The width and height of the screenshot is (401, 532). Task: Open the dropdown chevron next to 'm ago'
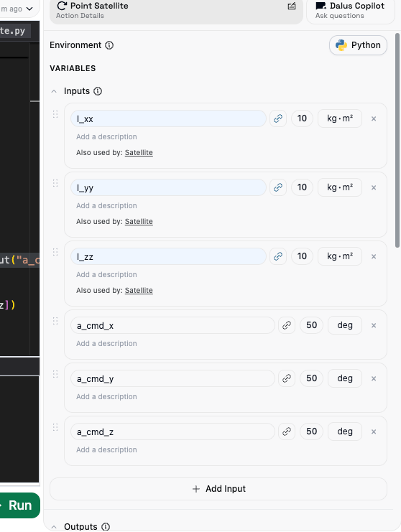pyautogui.click(x=29, y=9)
